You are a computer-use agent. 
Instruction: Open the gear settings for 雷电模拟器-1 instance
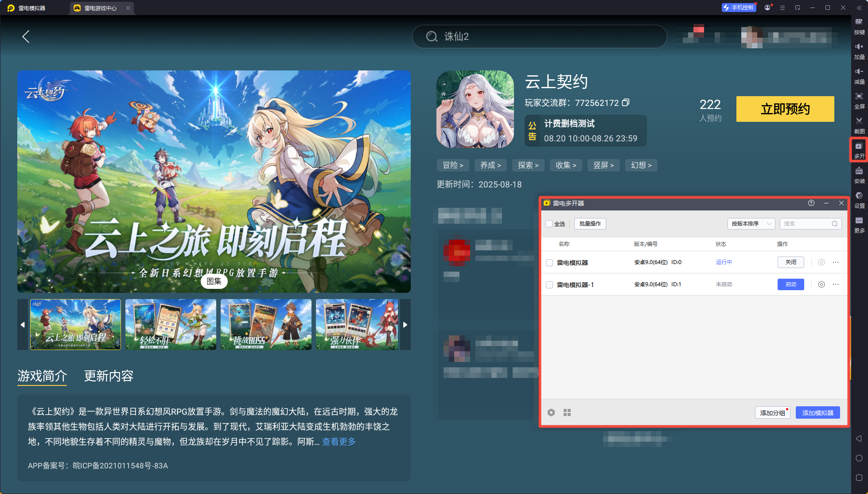coord(822,284)
